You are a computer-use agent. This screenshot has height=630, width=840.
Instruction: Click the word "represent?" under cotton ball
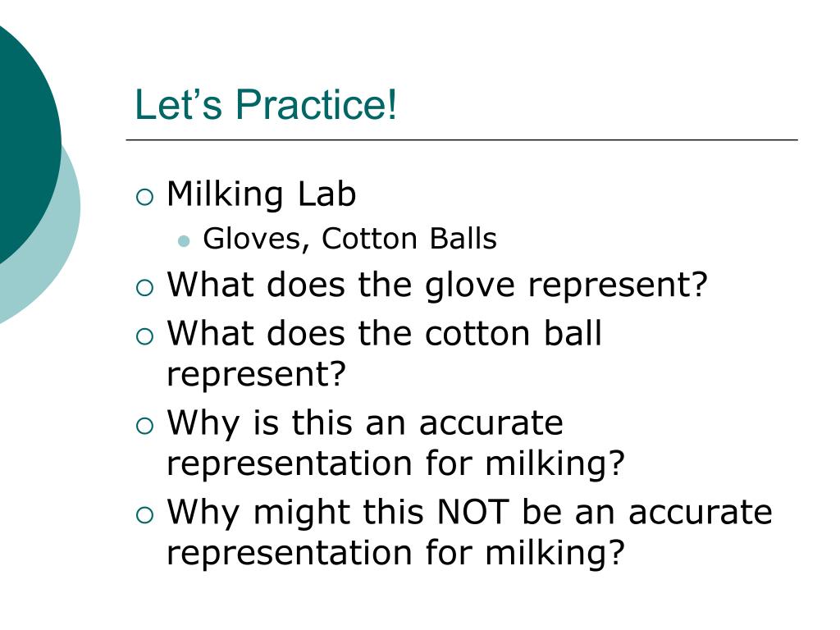point(256,374)
